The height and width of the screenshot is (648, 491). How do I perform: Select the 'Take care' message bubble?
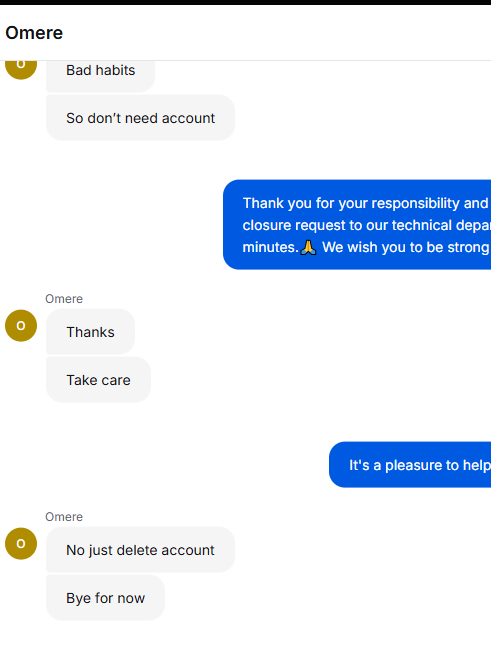click(x=98, y=380)
